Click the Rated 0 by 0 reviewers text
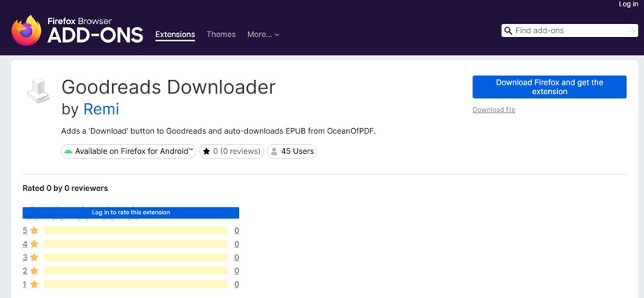644x298 pixels. click(65, 188)
